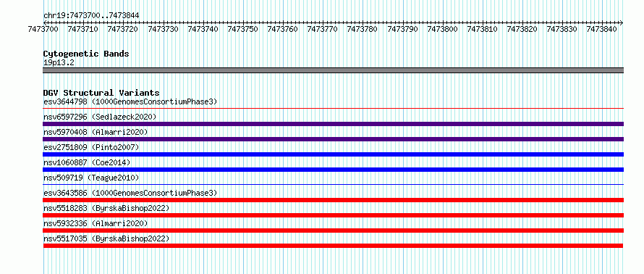Click ruler position 7473740

coord(203,29)
